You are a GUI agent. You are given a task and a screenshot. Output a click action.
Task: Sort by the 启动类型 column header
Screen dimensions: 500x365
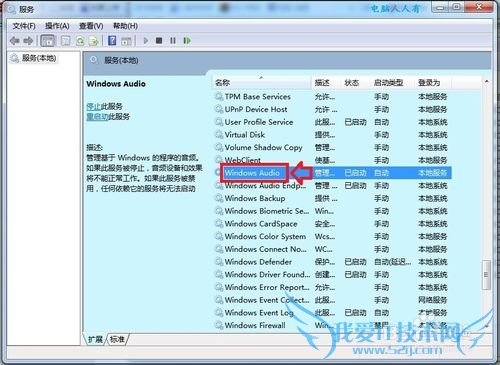coord(393,82)
